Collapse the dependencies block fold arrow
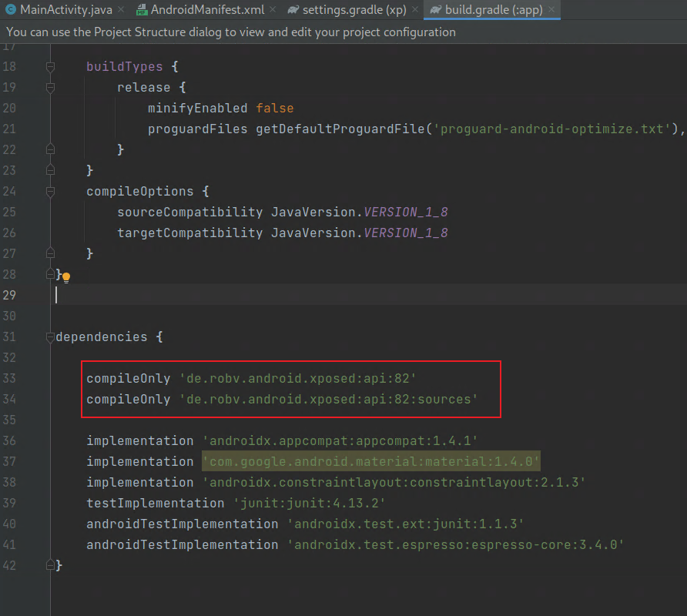The width and height of the screenshot is (687, 616). coord(51,336)
